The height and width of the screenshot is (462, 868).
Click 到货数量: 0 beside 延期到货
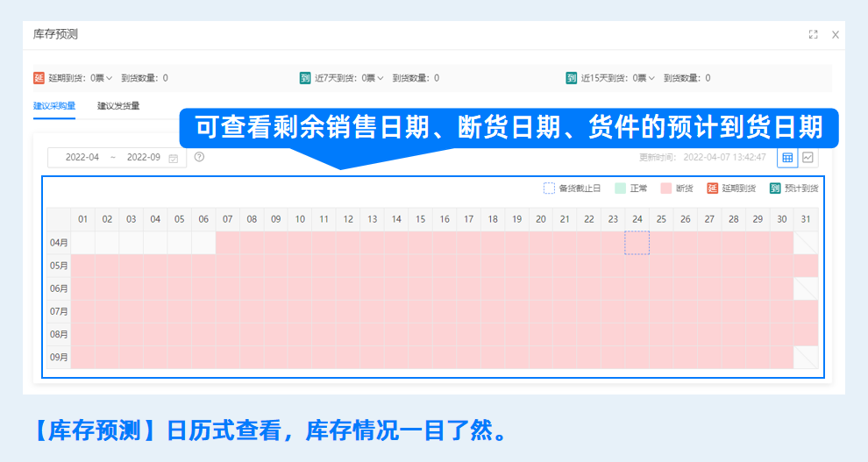145,78
